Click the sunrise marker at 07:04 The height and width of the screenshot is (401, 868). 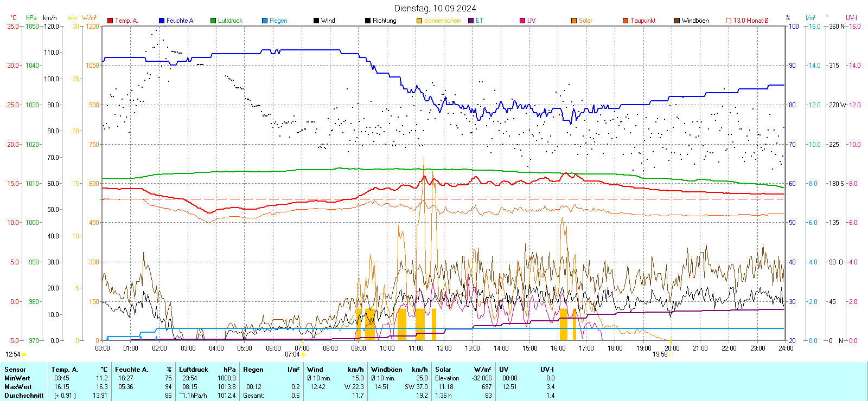coord(303,354)
